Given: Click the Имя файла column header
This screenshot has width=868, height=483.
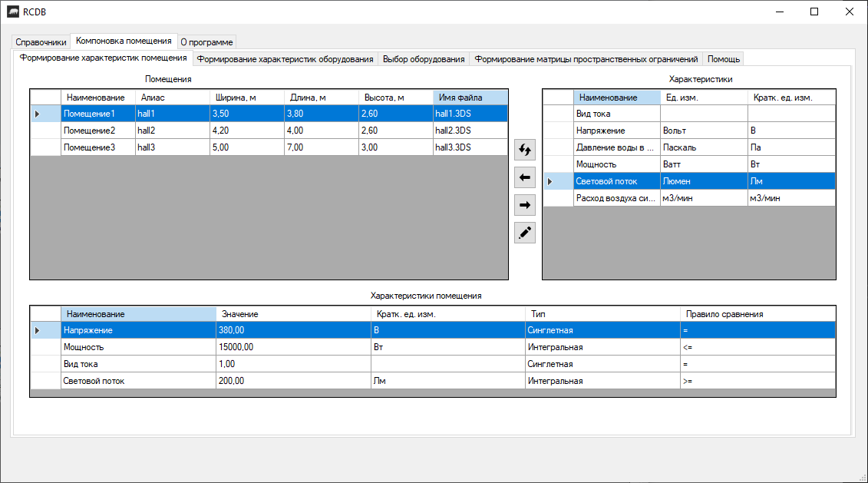Looking at the screenshot, I should tap(469, 98).
